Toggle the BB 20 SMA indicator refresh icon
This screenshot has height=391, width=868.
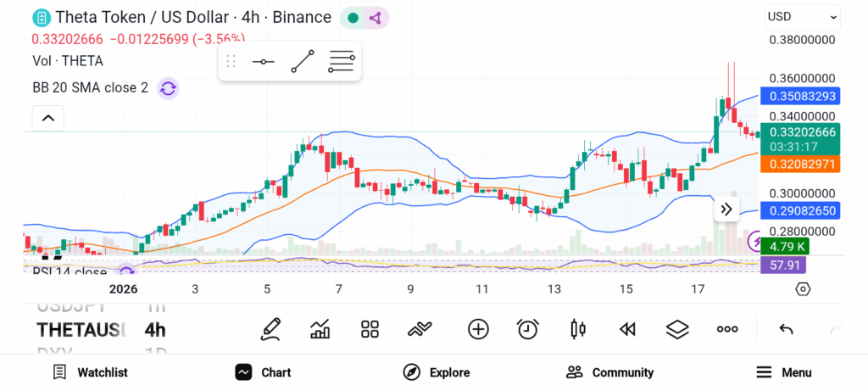click(x=168, y=87)
